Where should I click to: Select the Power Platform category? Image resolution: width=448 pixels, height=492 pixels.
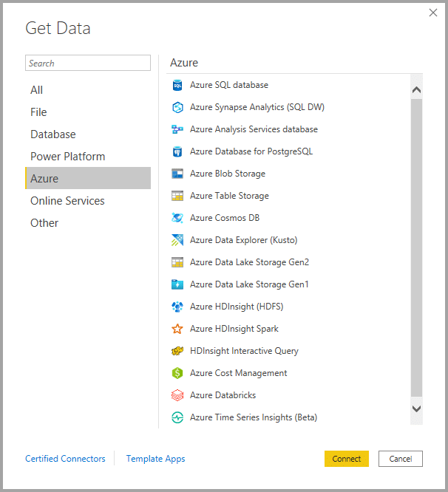click(67, 157)
